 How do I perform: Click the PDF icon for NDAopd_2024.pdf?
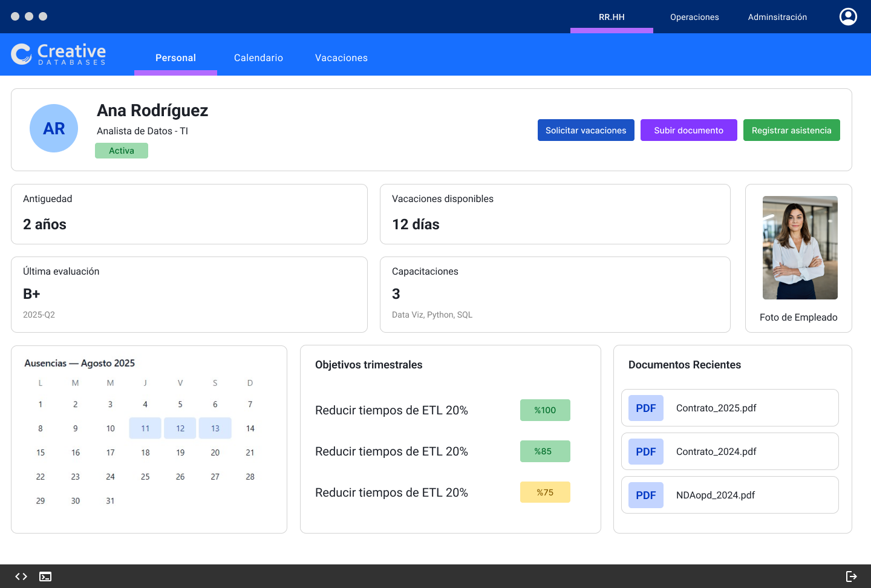(x=645, y=495)
